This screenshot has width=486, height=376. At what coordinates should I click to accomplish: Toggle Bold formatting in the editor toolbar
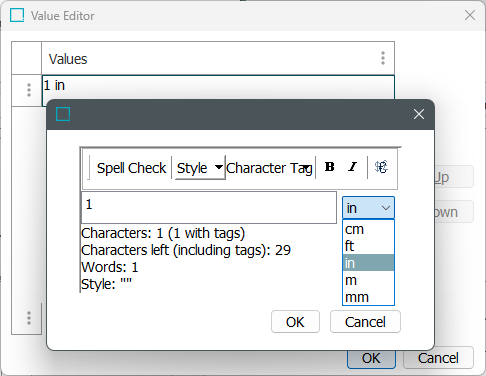(329, 167)
